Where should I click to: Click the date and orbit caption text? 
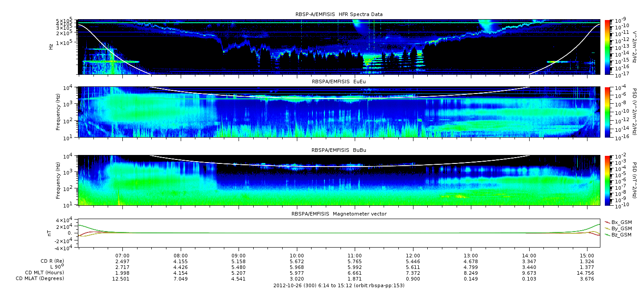339,285
